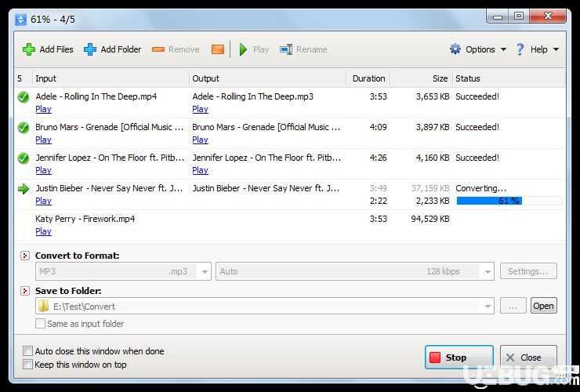Screen dimensions: 580x392
Task: Click the count column header showing 5
Action: pos(24,78)
